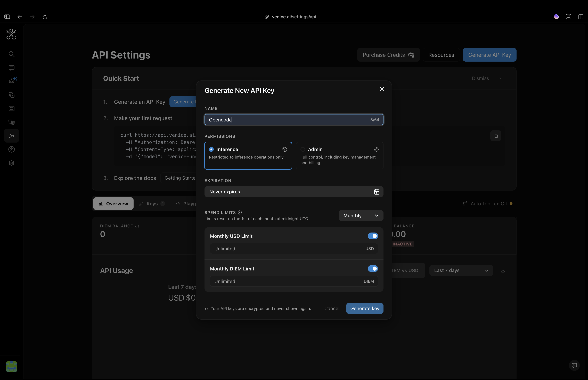This screenshot has width=588, height=380.
Task: Open the user avatar at sidebar bottom
Action: (11, 366)
